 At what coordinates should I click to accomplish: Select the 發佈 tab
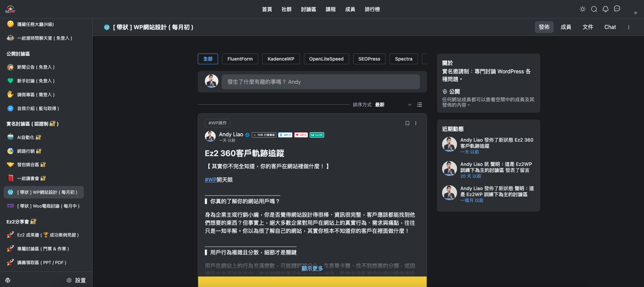click(x=544, y=27)
